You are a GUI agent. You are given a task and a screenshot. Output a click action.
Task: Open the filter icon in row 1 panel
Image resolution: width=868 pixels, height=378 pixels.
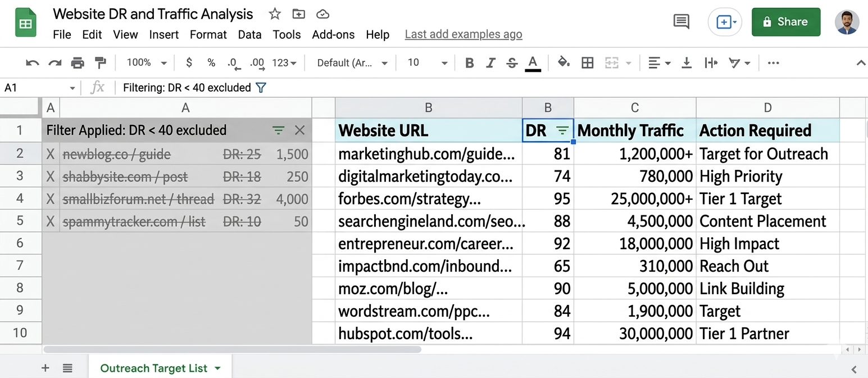tap(278, 130)
